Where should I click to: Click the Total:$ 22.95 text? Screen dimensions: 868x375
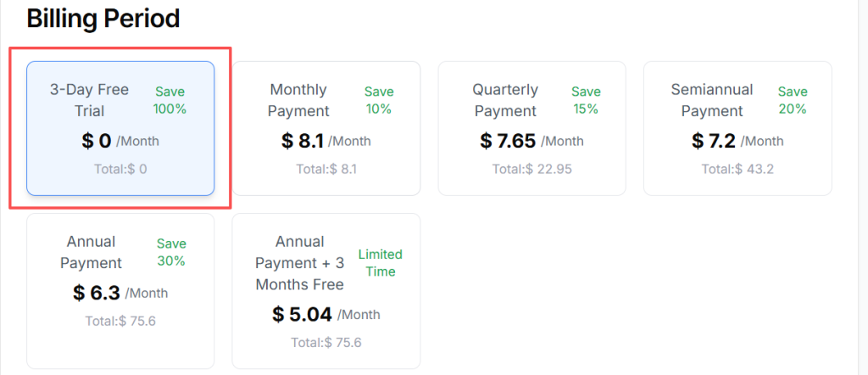(x=531, y=169)
